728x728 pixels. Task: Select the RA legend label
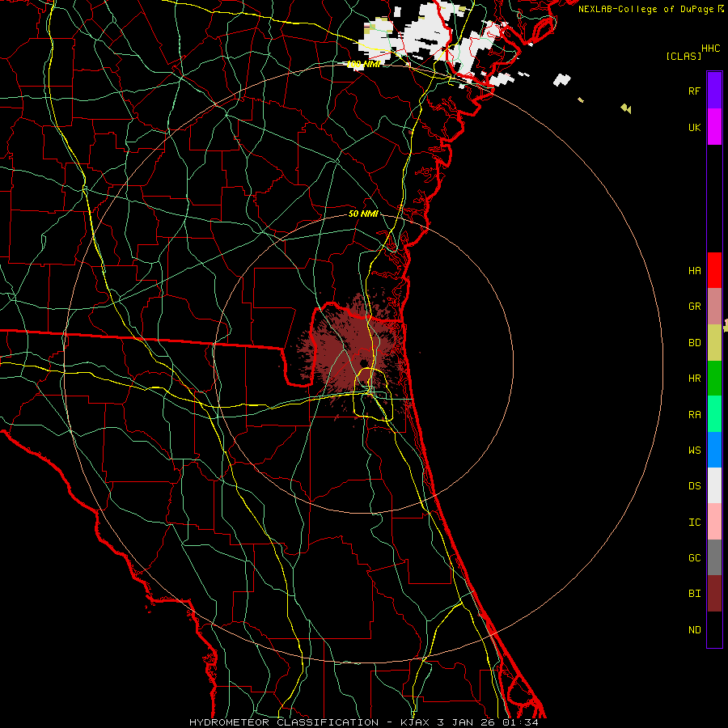(694, 415)
